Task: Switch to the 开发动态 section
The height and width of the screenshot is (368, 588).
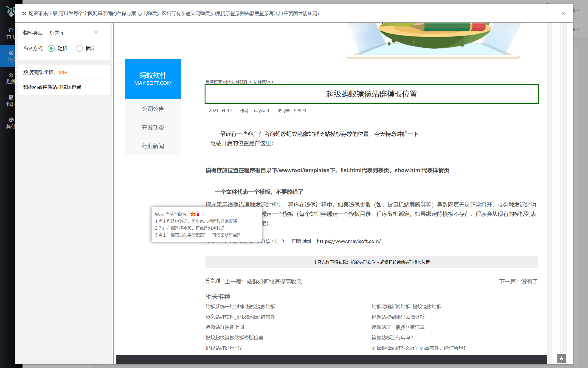Action: click(x=153, y=127)
